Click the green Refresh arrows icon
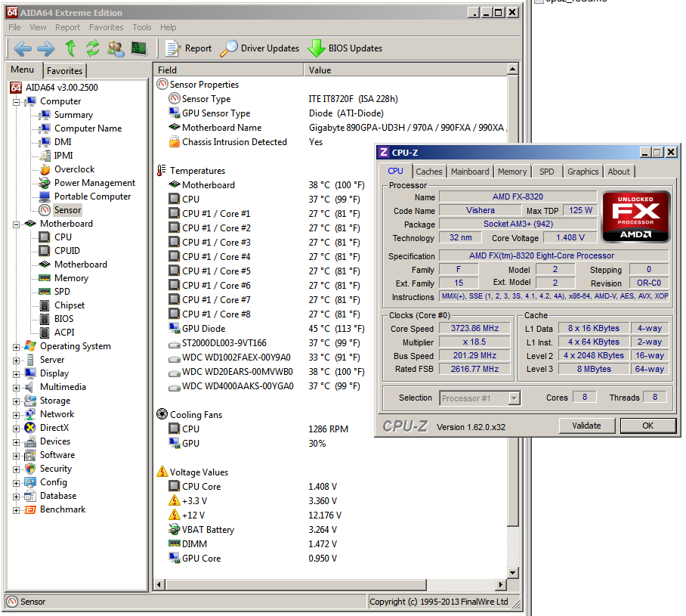 coord(93,48)
